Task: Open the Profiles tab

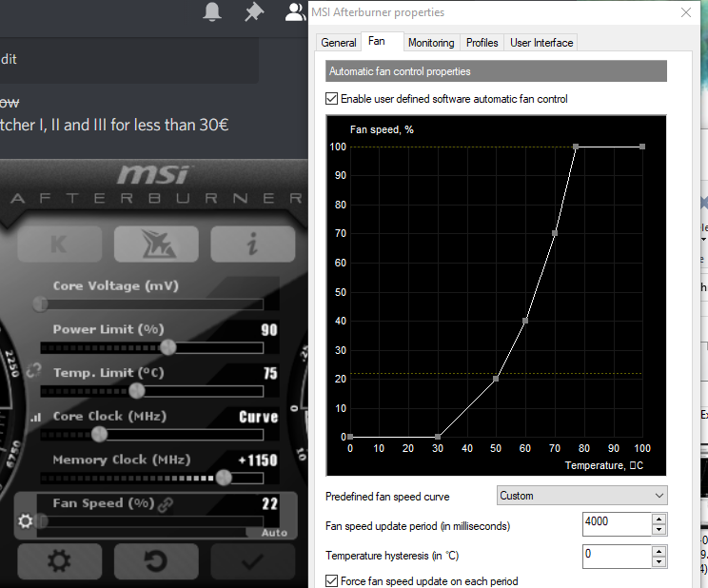Action: (482, 43)
